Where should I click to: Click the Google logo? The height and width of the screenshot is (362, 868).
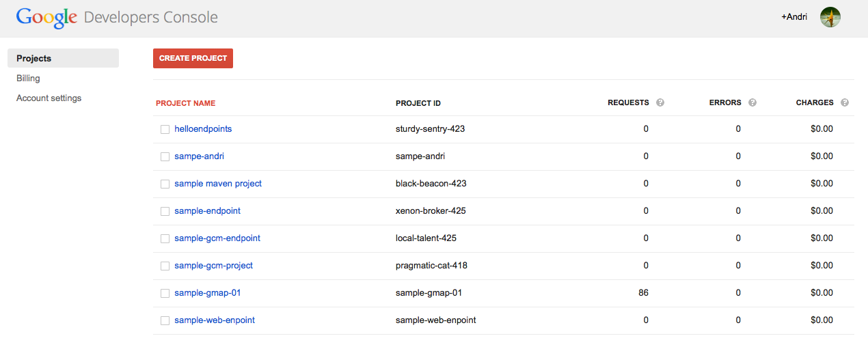(46, 17)
